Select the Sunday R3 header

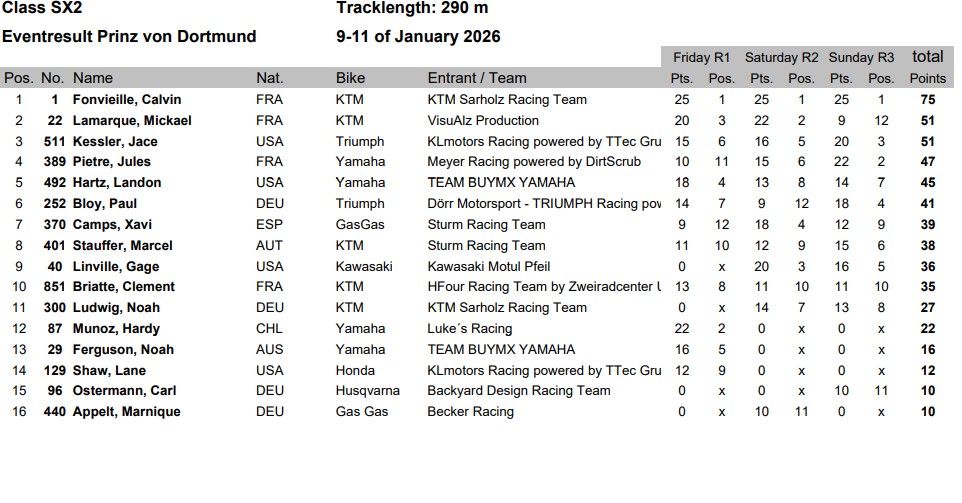tap(861, 57)
